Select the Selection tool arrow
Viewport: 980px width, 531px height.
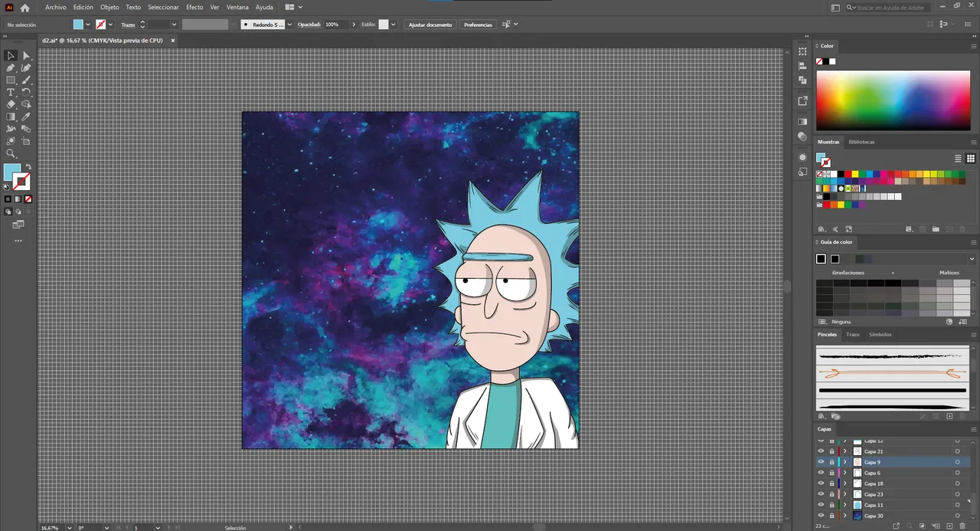tap(11, 55)
